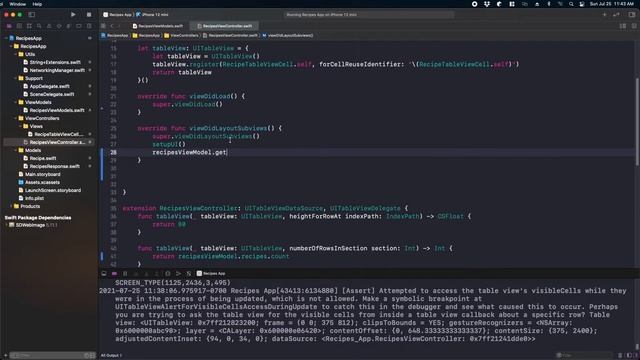Click ViewControllers folder in jump bar
The image size is (640, 360).
(181, 36)
